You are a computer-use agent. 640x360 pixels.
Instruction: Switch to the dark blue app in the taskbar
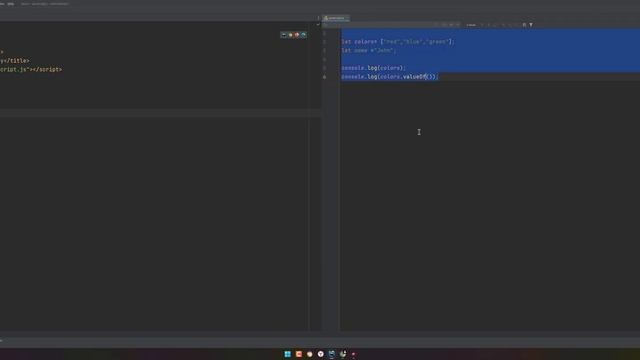(331, 354)
